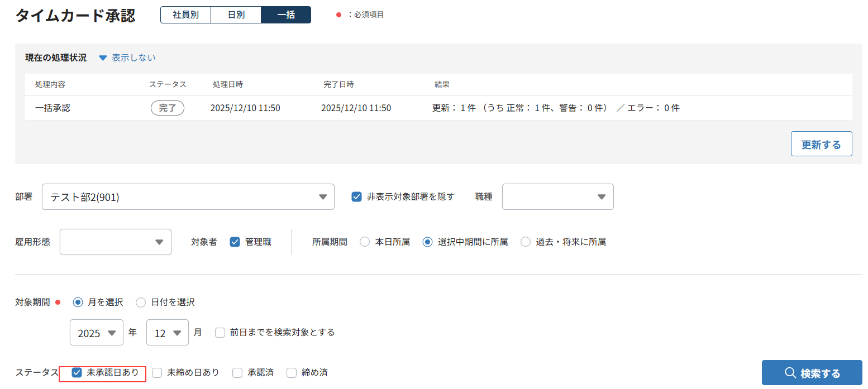This screenshot has height=389, width=868.
Task: Select the 本日所属 radio button
Action: pyautogui.click(x=365, y=242)
